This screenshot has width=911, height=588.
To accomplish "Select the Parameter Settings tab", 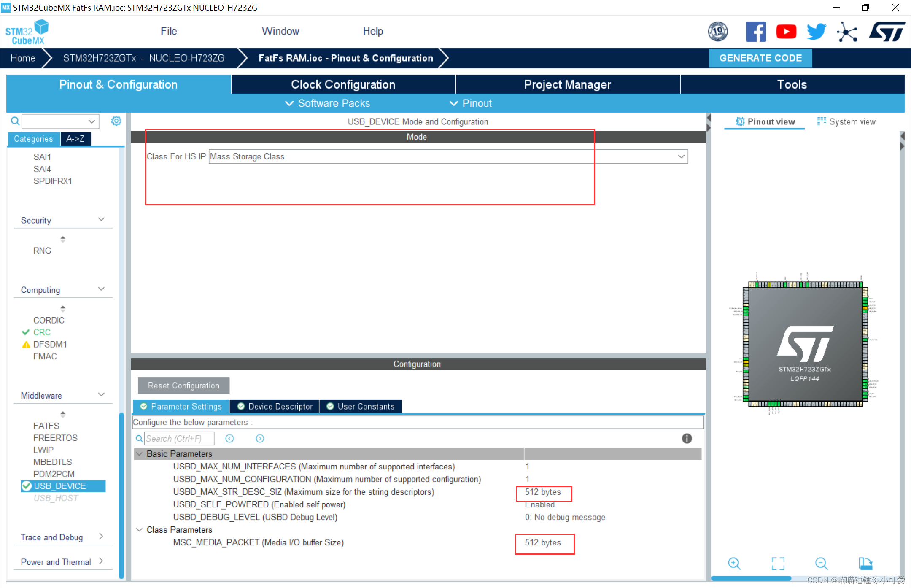I will (181, 407).
